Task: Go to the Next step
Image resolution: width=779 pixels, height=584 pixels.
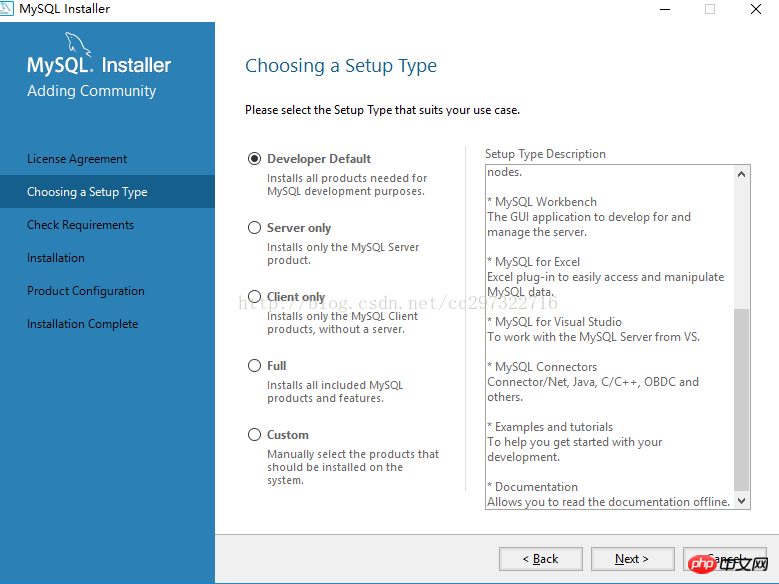Action: [632, 559]
